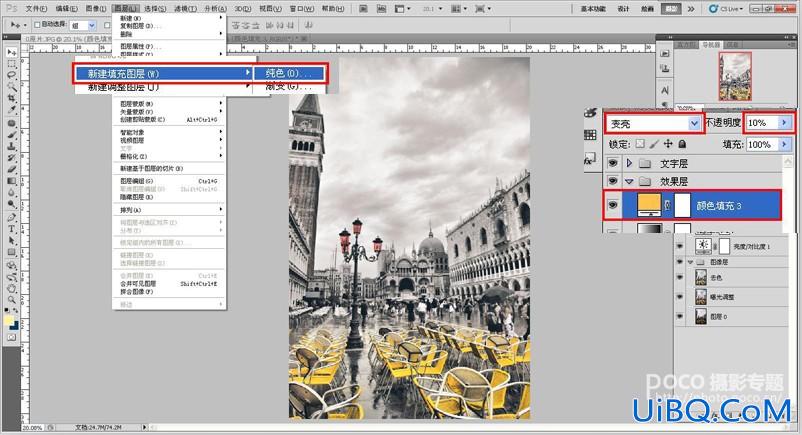The height and width of the screenshot is (435, 802).
Task: Expand the 文字层 layer group
Action: pyautogui.click(x=629, y=163)
